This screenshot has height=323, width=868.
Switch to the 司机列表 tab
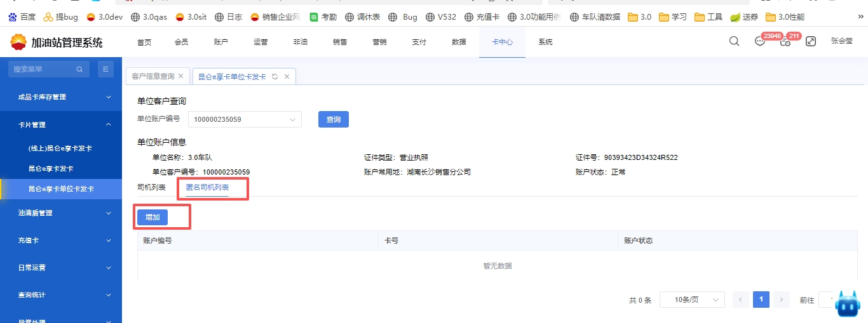click(x=151, y=187)
